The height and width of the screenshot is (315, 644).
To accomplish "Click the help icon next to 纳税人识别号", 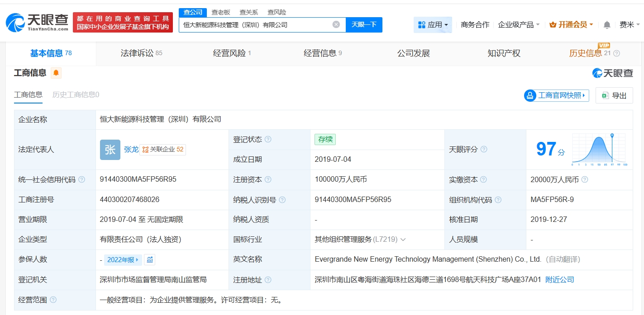I will pyautogui.click(x=282, y=200).
